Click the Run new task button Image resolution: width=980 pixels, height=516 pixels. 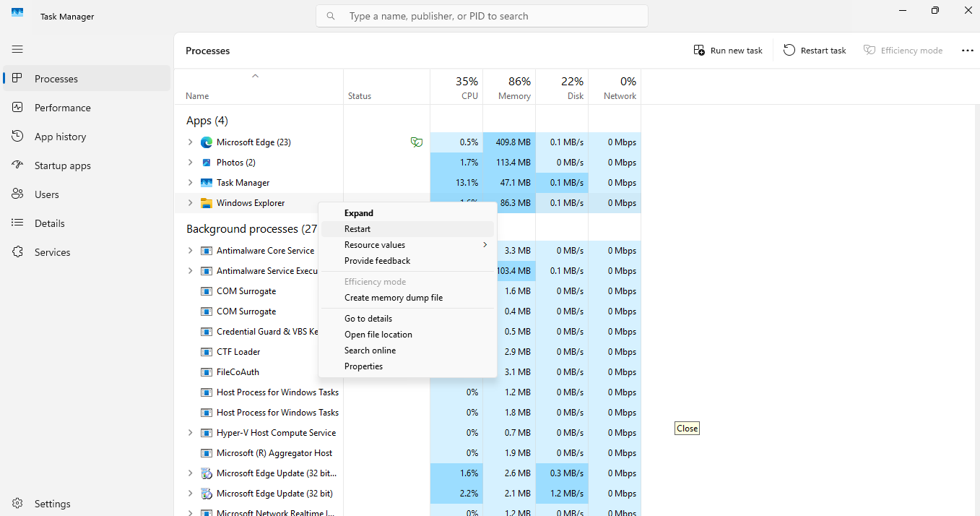point(728,51)
